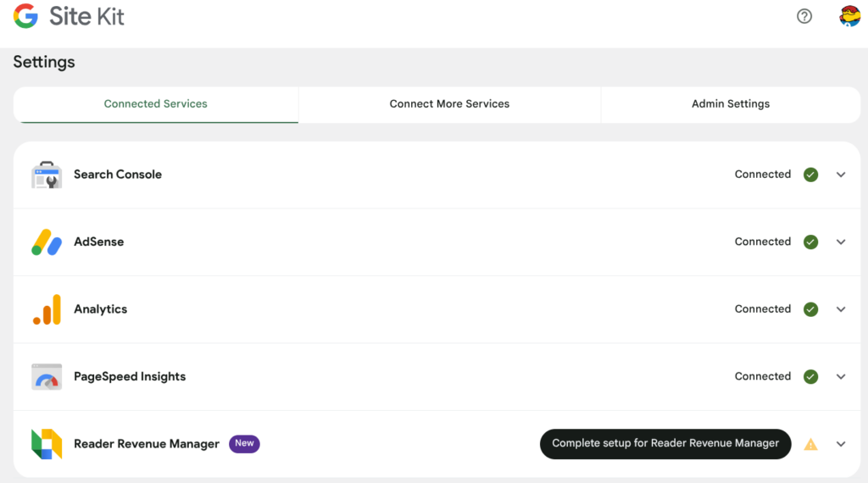The image size is (868, 483).
Task: Switch to Connect More Services tab
Action: (449, 104)
